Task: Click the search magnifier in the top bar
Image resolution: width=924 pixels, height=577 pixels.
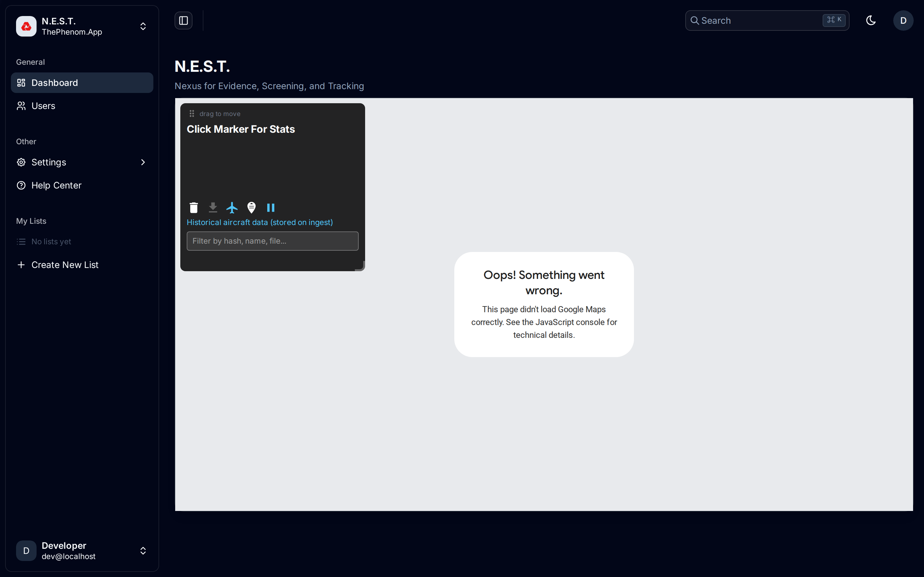Action: (695, 21)
